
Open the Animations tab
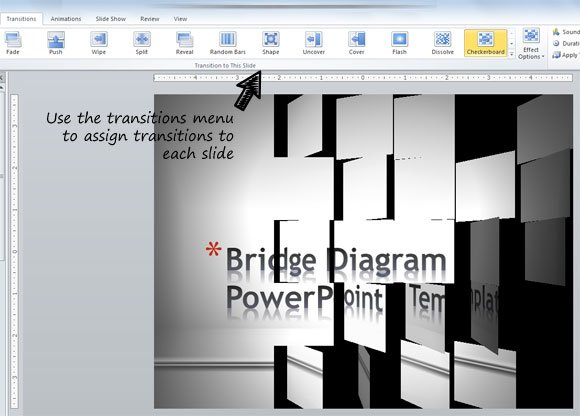tap(66, 19)
